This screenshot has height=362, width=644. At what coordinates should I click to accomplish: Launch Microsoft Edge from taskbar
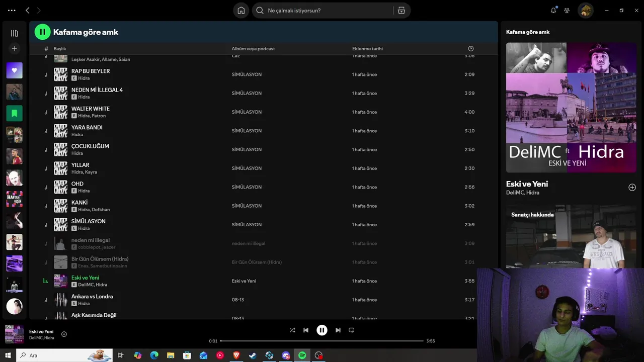(x=154, y=355)
